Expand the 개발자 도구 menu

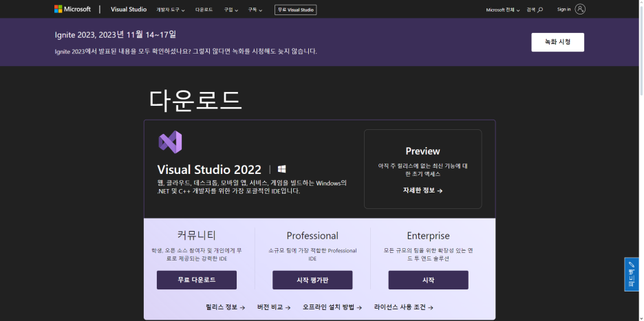pyautogui.click(x=171, y=10)
